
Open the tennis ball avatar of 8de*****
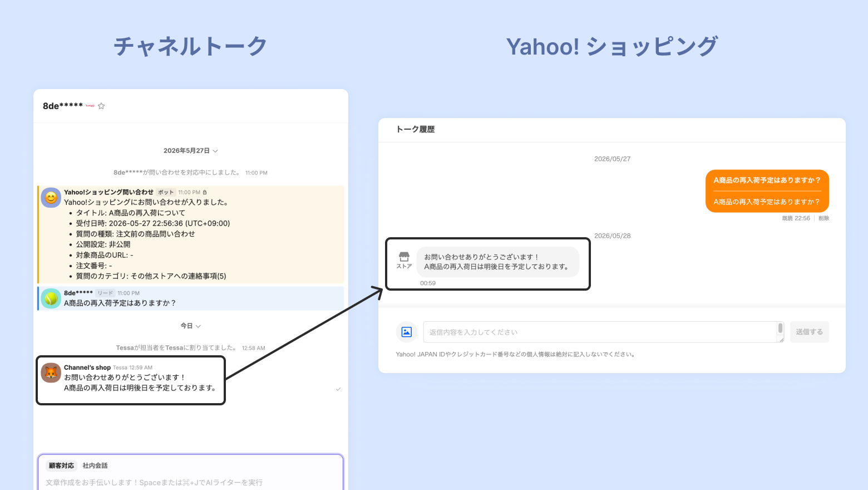[x=51, y=298]
